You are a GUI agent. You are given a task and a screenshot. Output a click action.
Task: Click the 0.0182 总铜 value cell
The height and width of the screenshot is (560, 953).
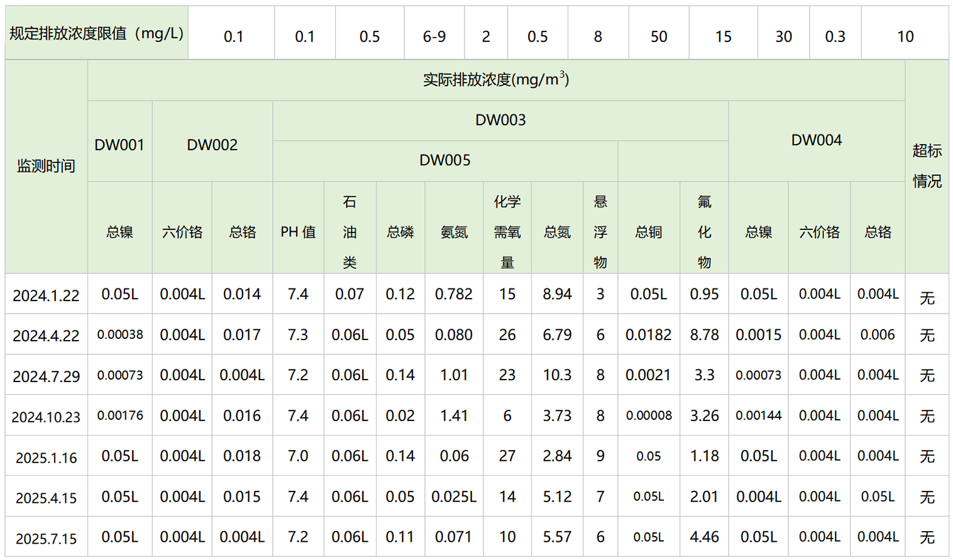coord(648,335)
